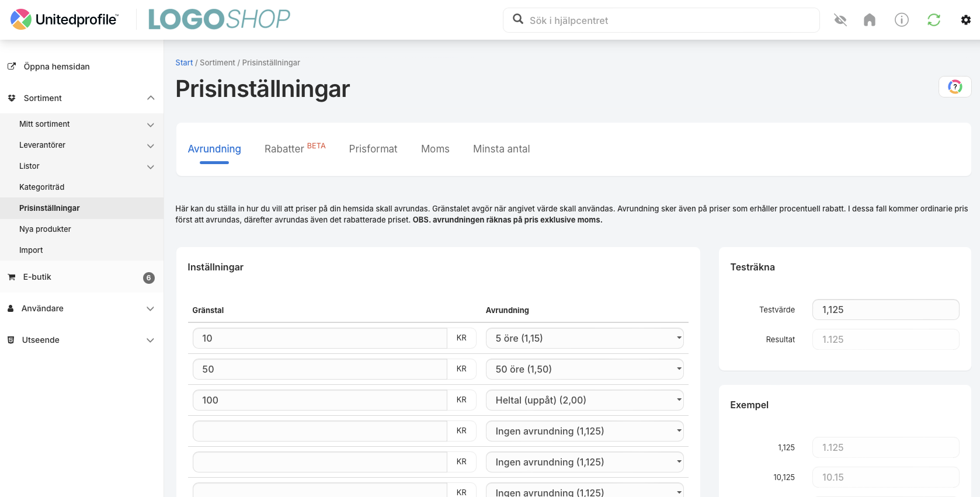Expand Leverantörer submenu
This screenshot has height=497, width=980.
click(x=151, y=145)
